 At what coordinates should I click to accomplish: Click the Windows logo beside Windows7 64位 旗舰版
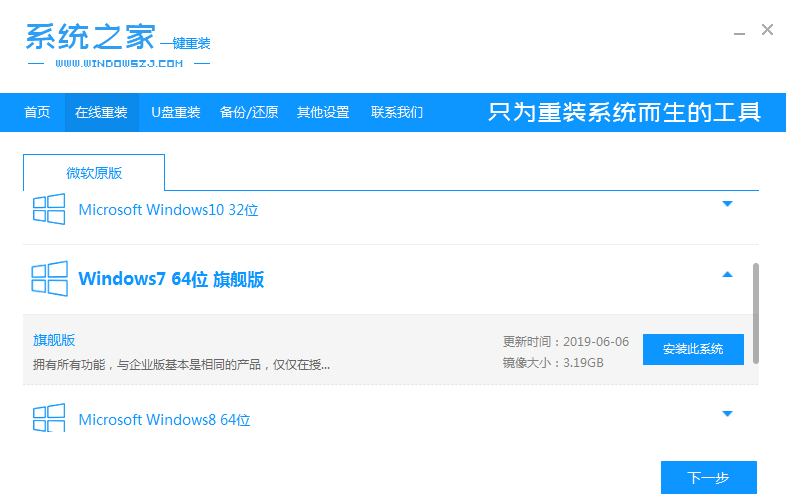[x=49, y=278]
